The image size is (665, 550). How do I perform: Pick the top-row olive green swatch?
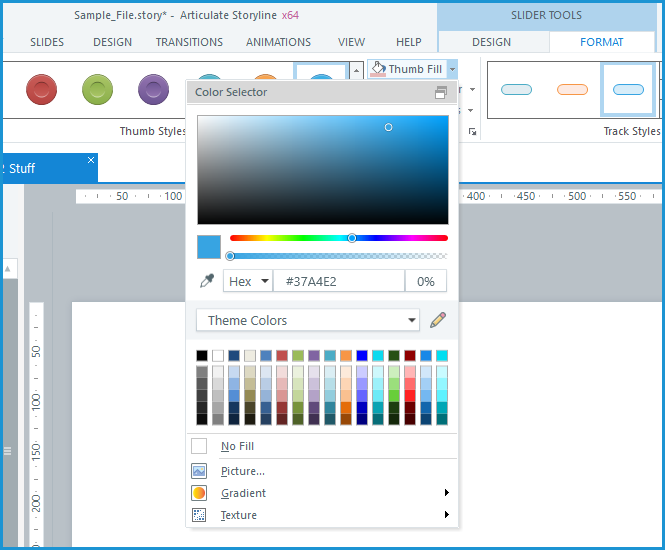298,355
